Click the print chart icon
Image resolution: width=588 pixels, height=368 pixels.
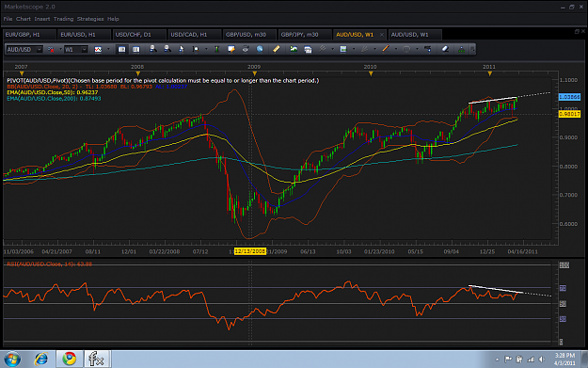click(x=246, y=49)
